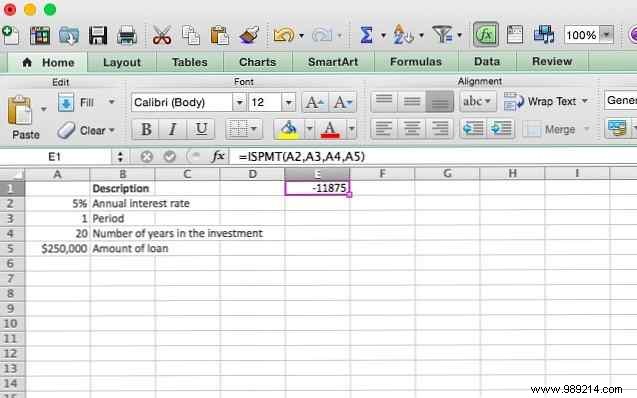Insert AutoSum with sigma icon
The image size is (637, 398).
pyautogui.click(x=366, y=35)
